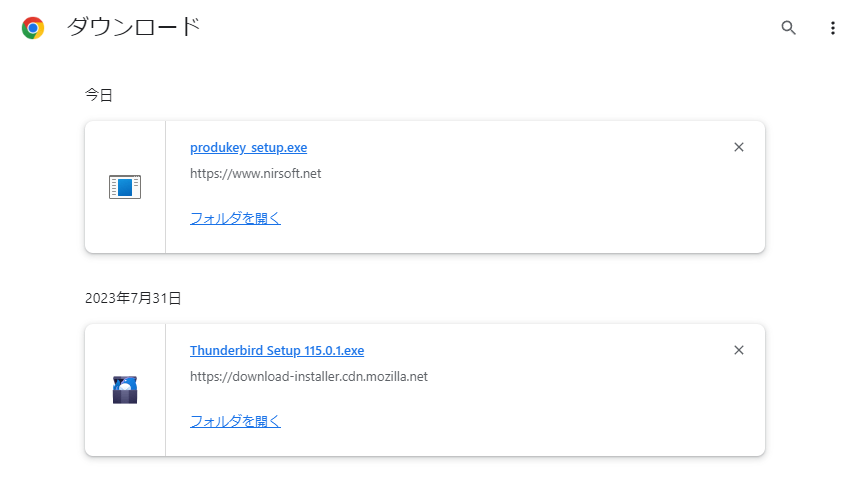The height and width of the screenshot is (482, 850).
Task: Click the Chrome logo in the header
Action: tap(33, 28)
